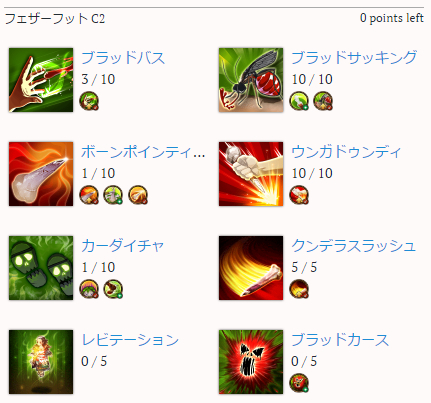Click the レビテーション floating character icon
The height and width of the screenshot is (403, 431).
click(x=41, y=362)
